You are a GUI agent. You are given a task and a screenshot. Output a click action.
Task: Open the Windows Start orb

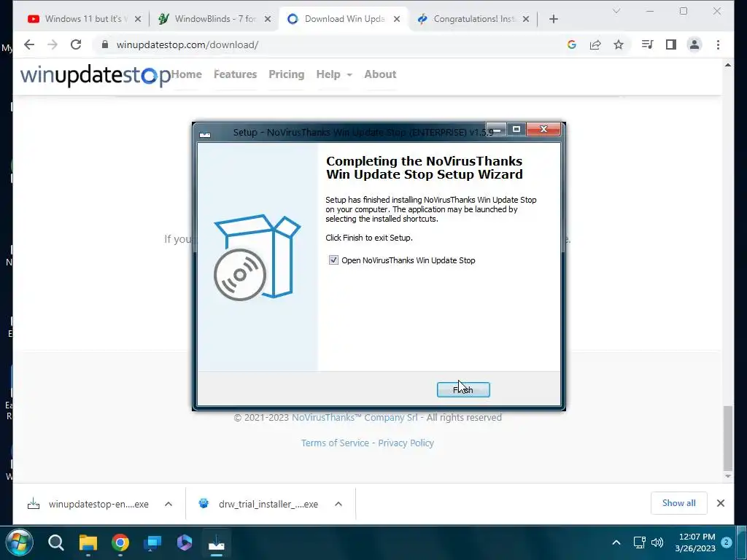19,542
